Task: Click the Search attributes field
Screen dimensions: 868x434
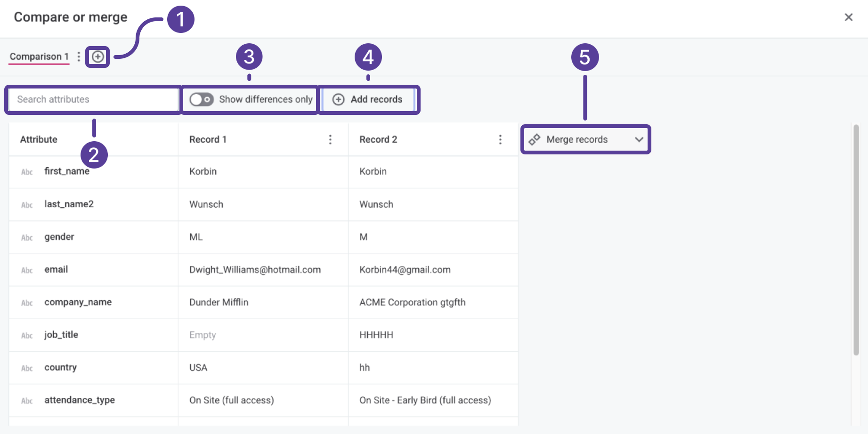Action: pos(92,99)
